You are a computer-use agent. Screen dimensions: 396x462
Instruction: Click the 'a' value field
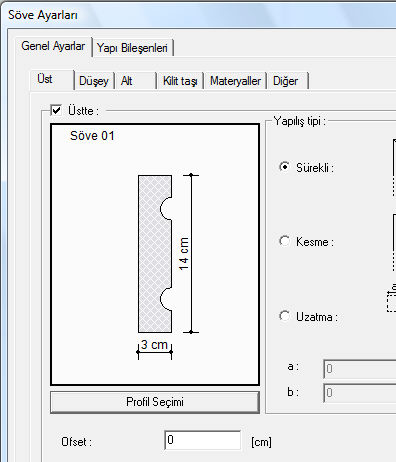click(360, 369)
